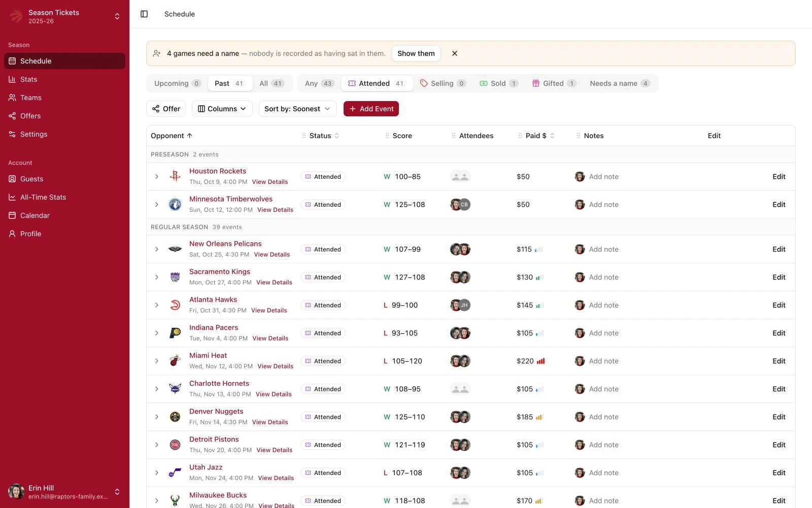Click drag handle of Status column
This screenshot has height=508, width=812.
pos(304,136)
